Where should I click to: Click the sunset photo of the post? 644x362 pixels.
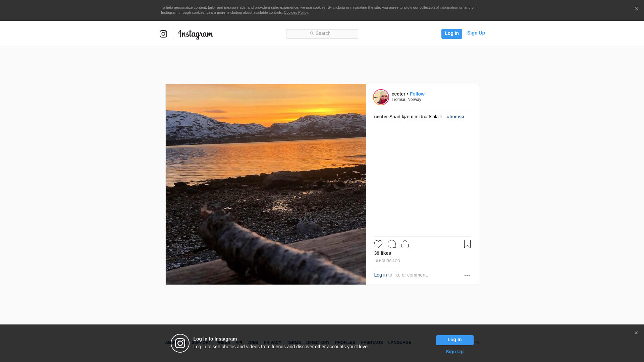pos(266,184)
